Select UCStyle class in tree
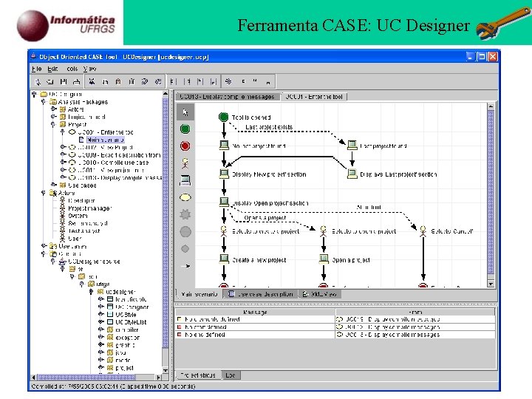 (126, 315)
